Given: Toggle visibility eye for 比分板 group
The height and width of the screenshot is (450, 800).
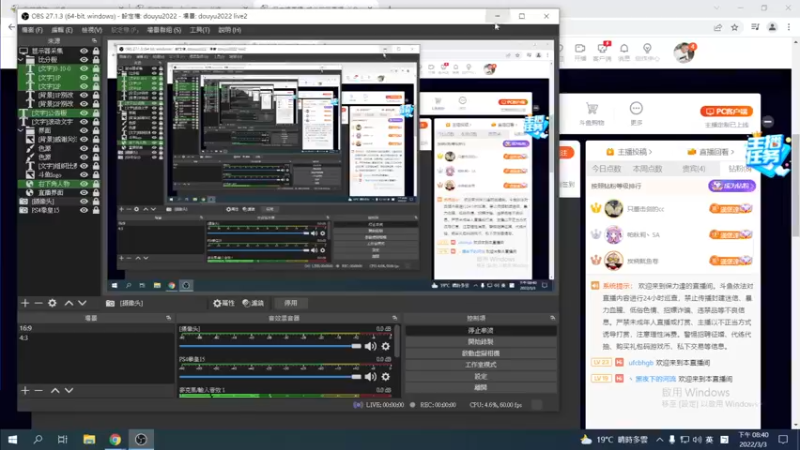Looking at the screenshot, I should pyautogui.click(x=84, y=60).
